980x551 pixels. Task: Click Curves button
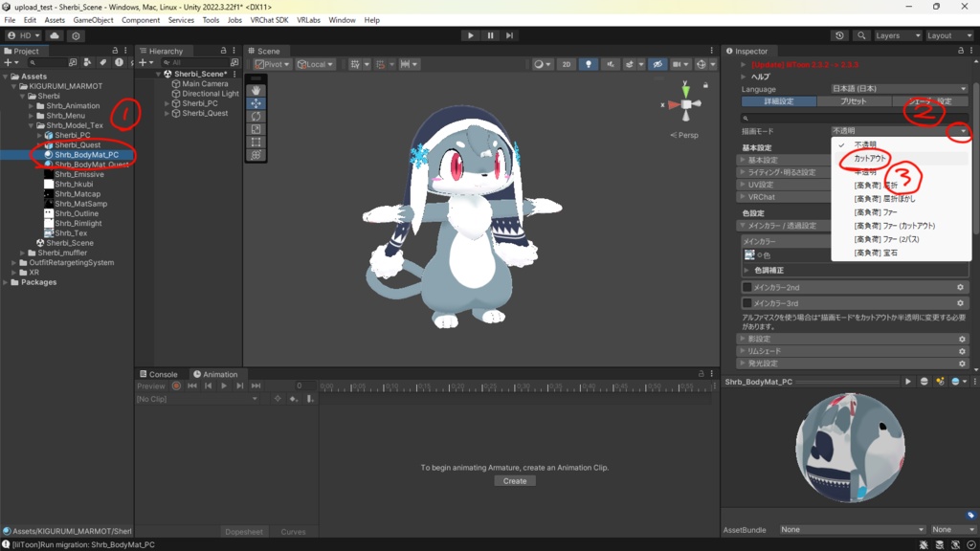click(293, 532)
